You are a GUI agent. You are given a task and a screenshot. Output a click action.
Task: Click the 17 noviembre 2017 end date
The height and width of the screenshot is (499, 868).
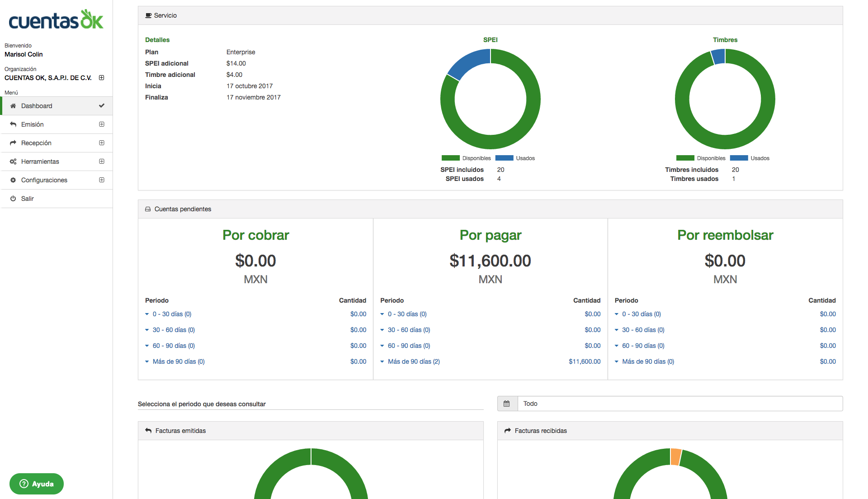click(x=254, y=97)
